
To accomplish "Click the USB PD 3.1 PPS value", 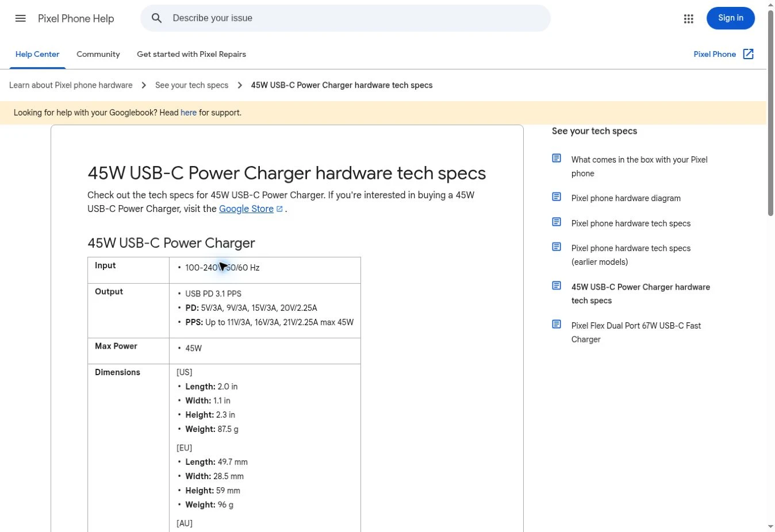I will pyautogui.click(x=213, y=294).
